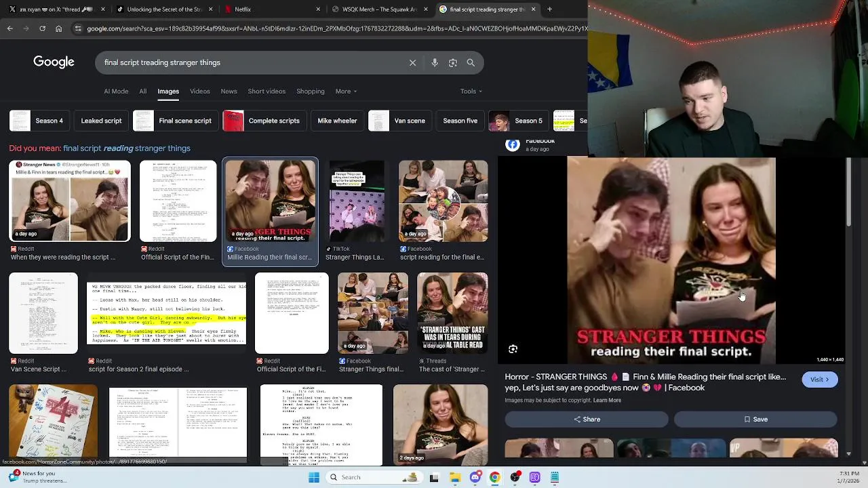868x488 pixels.
Task: Open the purple app icon in taskbar
Action: click(534, 477)
